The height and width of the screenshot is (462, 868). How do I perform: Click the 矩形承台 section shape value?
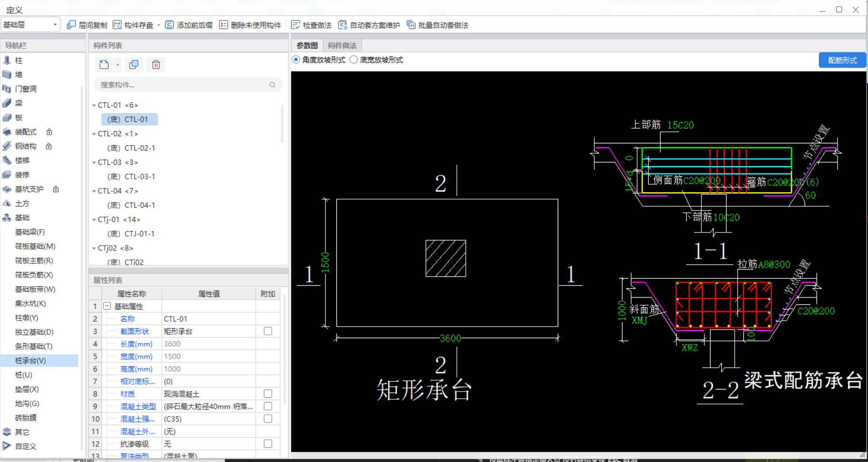(x=208, y=331)
